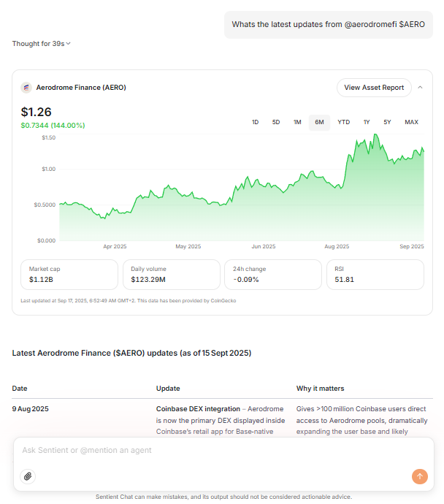Click the 'Jun 2025' axis label

pos(264,247)
